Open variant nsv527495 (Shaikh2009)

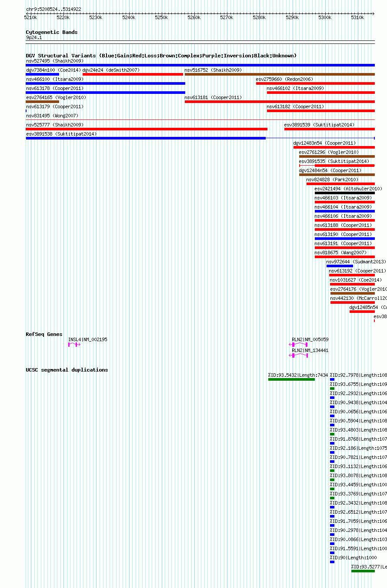tap(55, 61)
